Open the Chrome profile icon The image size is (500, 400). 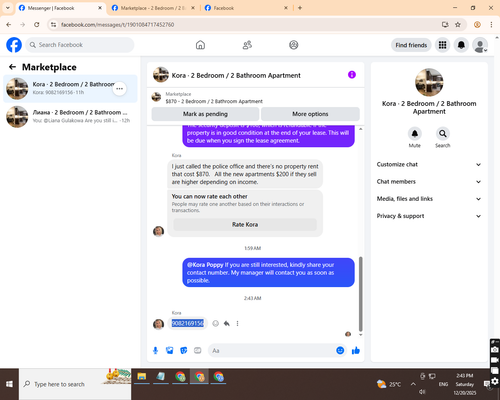(x=477, y=24)
